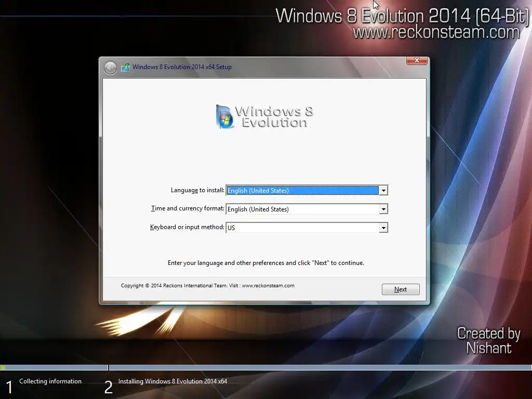Click the instruction text about preferences

click(x=265, y=263)
